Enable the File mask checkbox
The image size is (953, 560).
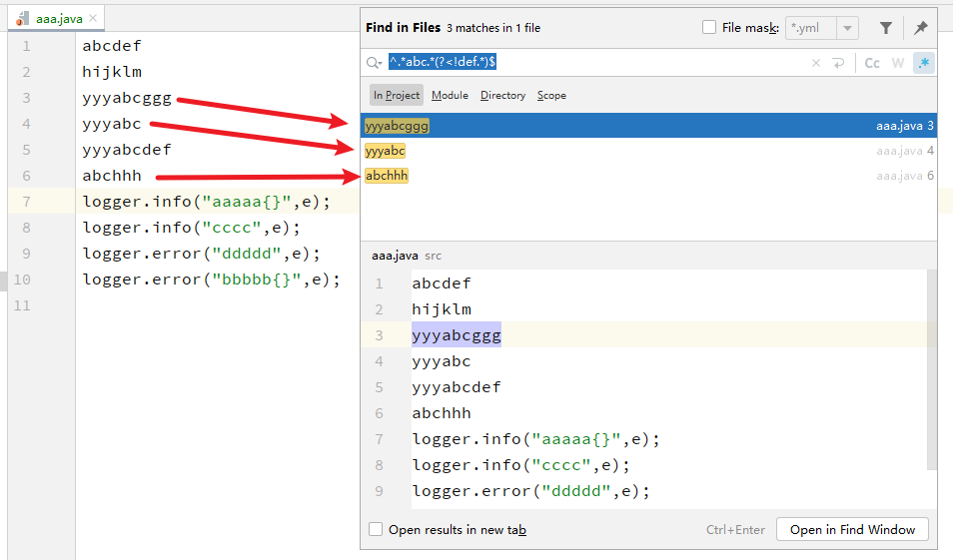(709, 28)
